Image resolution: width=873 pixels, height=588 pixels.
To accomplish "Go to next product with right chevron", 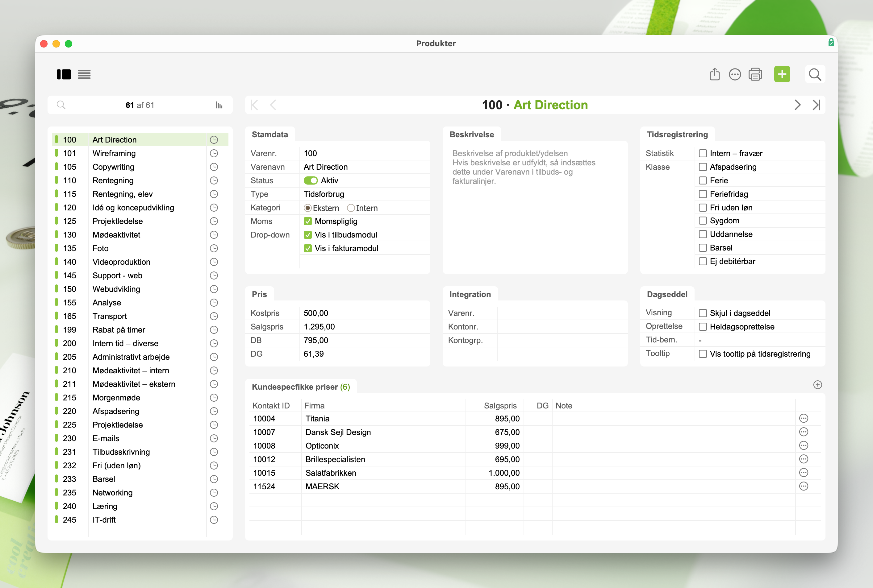I will [797, 105].
